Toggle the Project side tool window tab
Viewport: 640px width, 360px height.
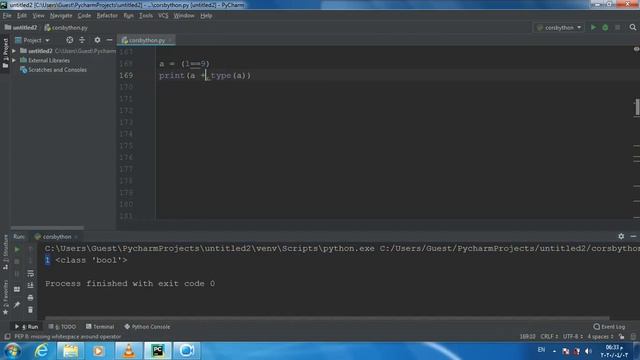(x=5, y=53)
